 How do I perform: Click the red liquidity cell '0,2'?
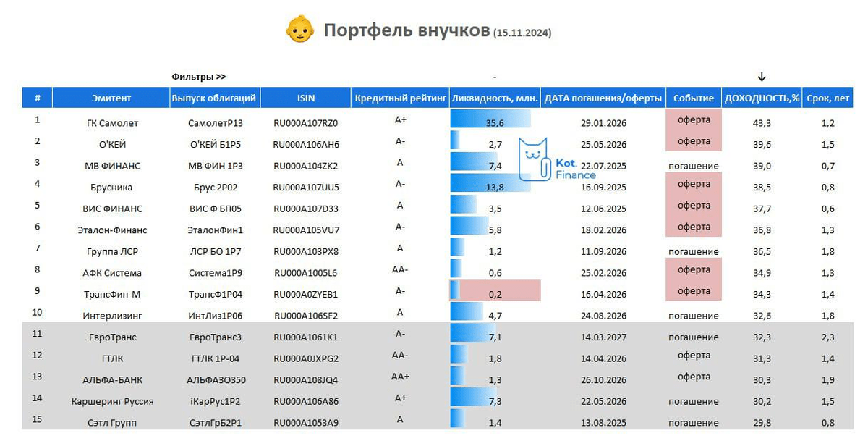coord(495,290)
